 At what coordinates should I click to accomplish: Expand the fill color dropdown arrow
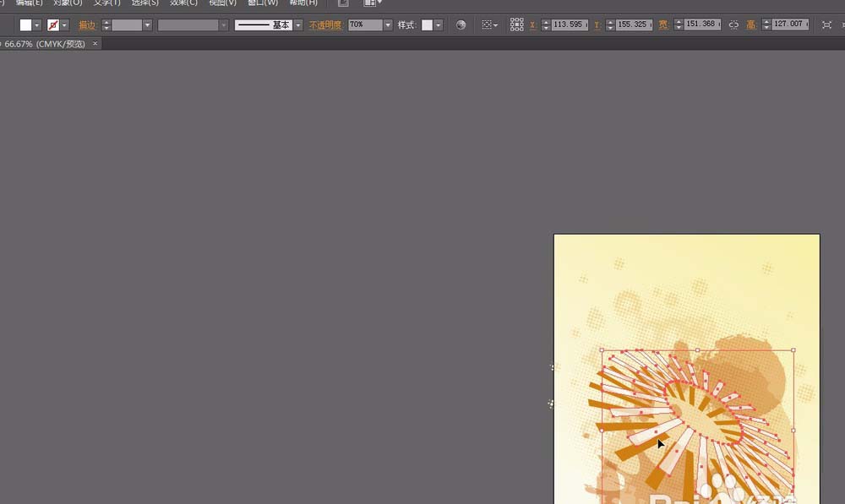click(36, 24)
